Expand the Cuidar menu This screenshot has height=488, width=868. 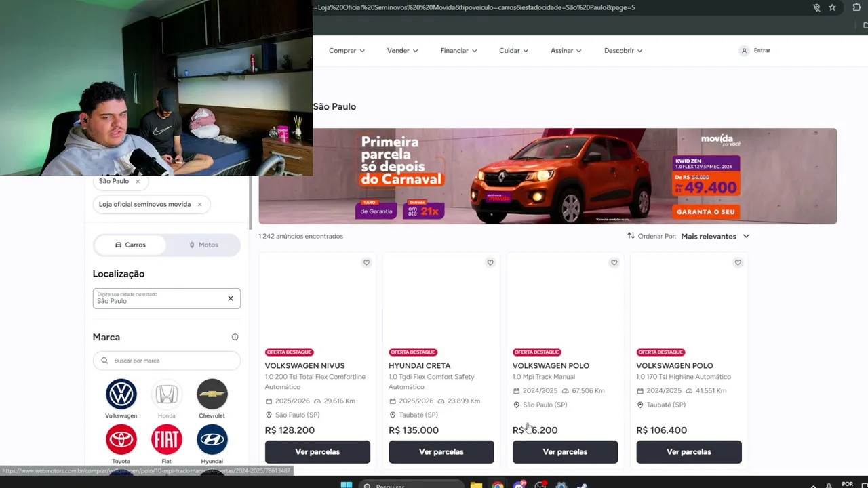[513, 50]
